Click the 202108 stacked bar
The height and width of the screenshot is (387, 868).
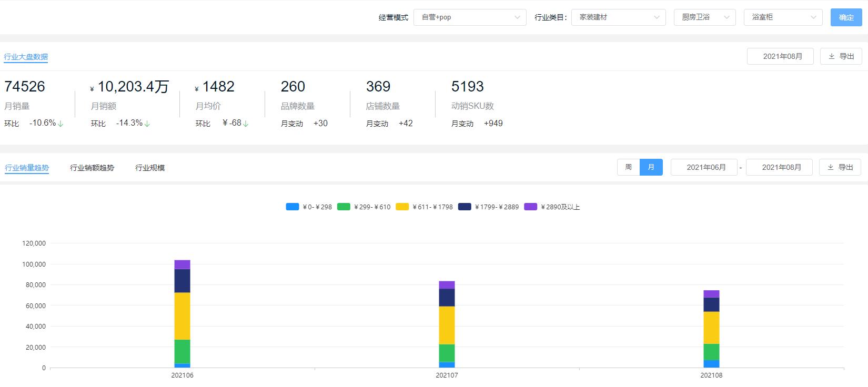[711, 329]
